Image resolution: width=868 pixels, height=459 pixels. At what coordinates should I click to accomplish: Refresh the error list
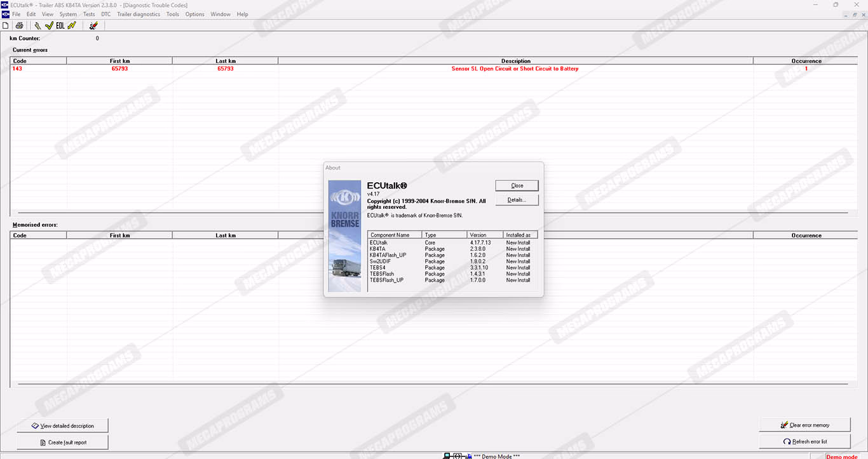tap(804, 441)
